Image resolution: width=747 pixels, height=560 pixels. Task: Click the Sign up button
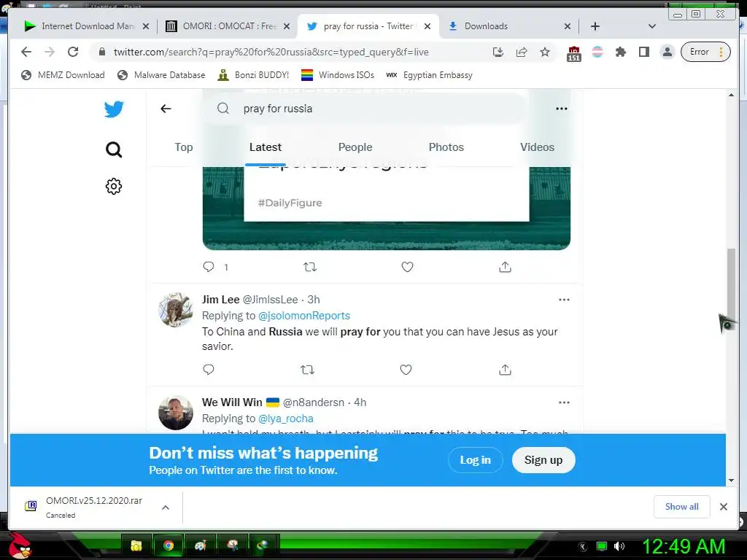coord(543,460)
